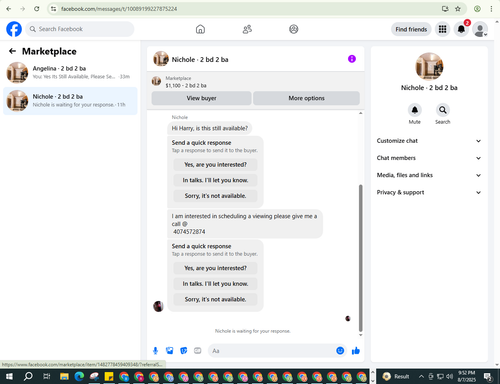Open Windows taskbar search

28,377
